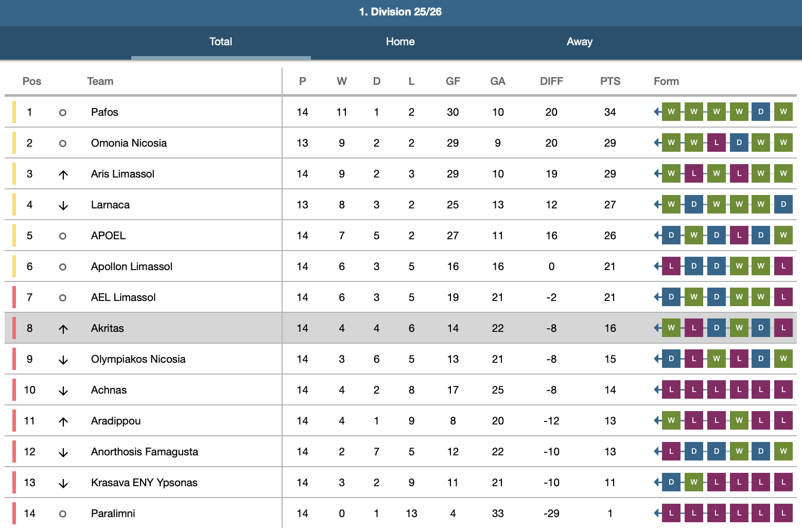
Task: Click the 1. Division 25/26 title
Action: (x=400, y=12)
